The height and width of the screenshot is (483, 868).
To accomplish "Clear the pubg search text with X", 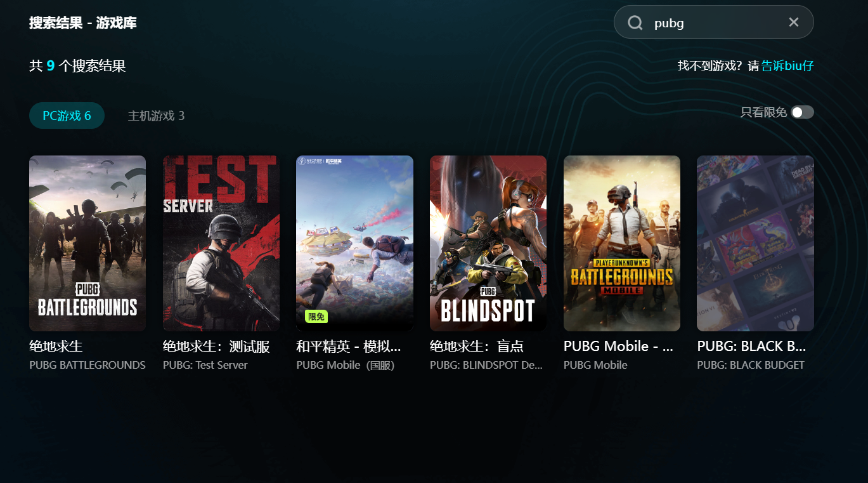I will (793, 22).
